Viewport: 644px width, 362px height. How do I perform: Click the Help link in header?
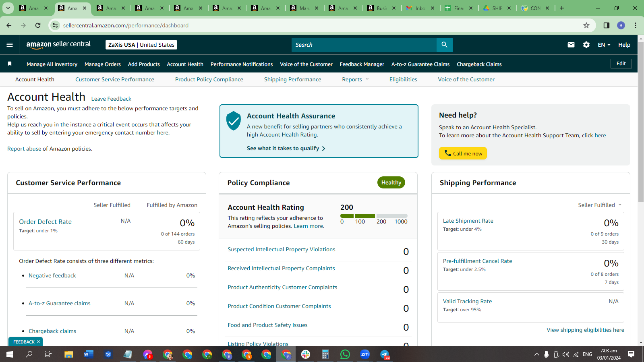point(624,45)
